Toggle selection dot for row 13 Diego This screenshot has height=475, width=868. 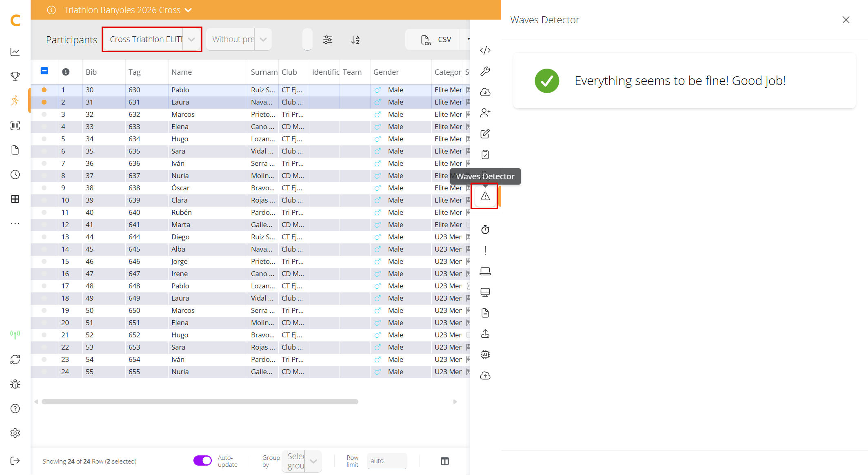(x=44, y=237)
